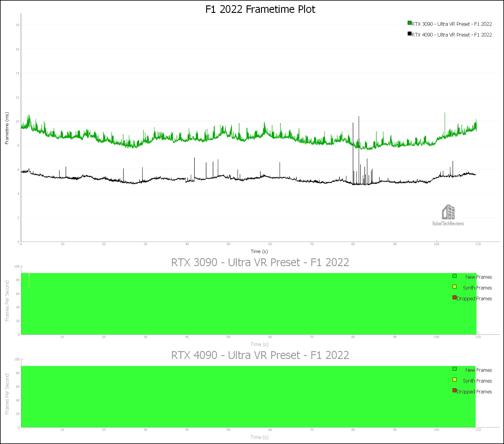Click the Frametime (ms) axis label
Screen dimensions: 504x444
pos(7,128)
